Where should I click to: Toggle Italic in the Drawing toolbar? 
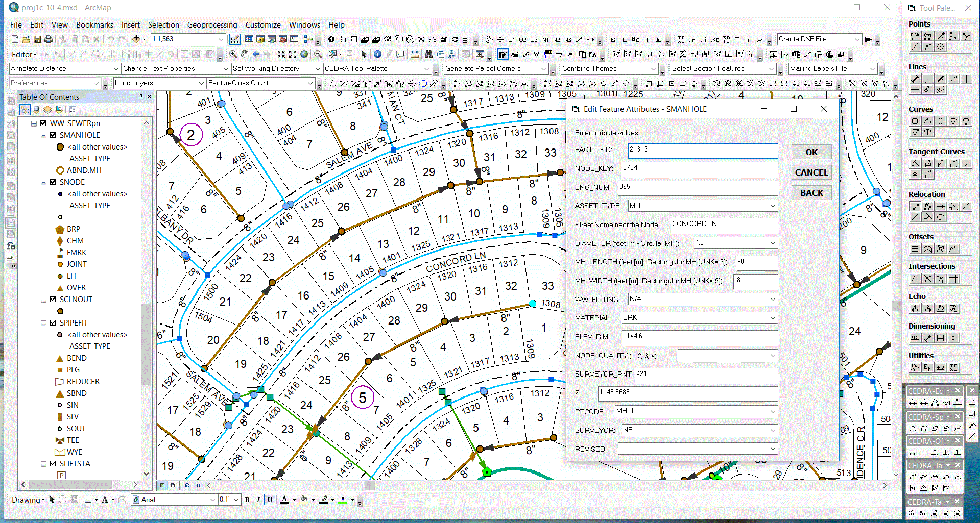coord(258,500)
